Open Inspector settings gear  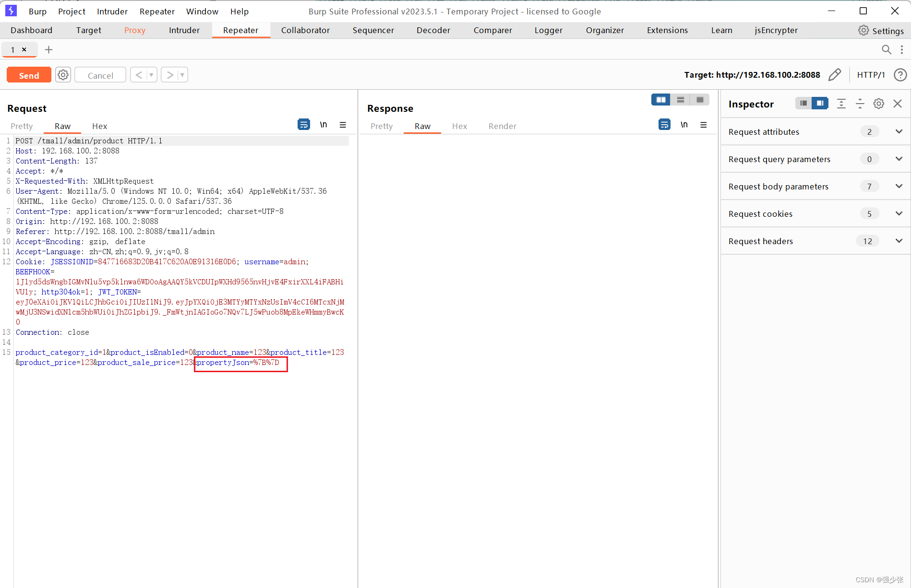[878, 104]
